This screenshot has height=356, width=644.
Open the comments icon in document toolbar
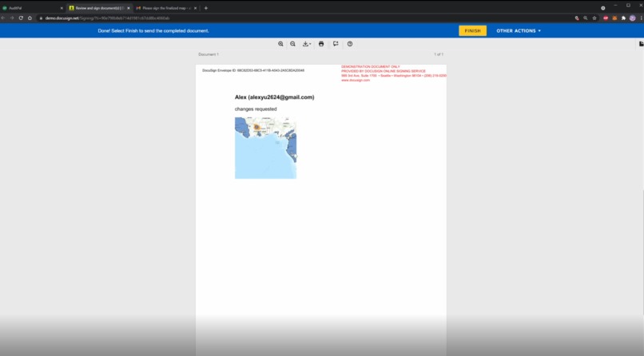click(x=336, y=44)
